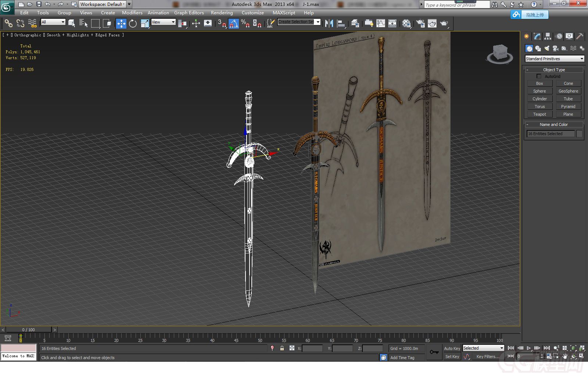Toggle the Spinner Snap button

click(x=257, y=23)
